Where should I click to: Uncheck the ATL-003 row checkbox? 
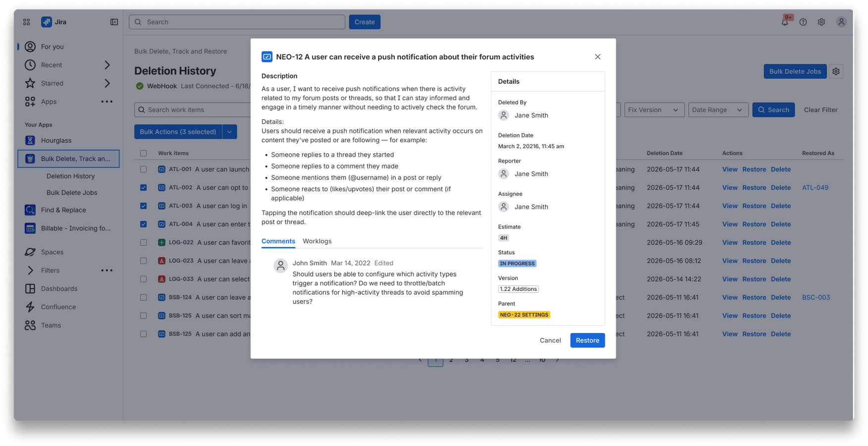pos(144,206)
